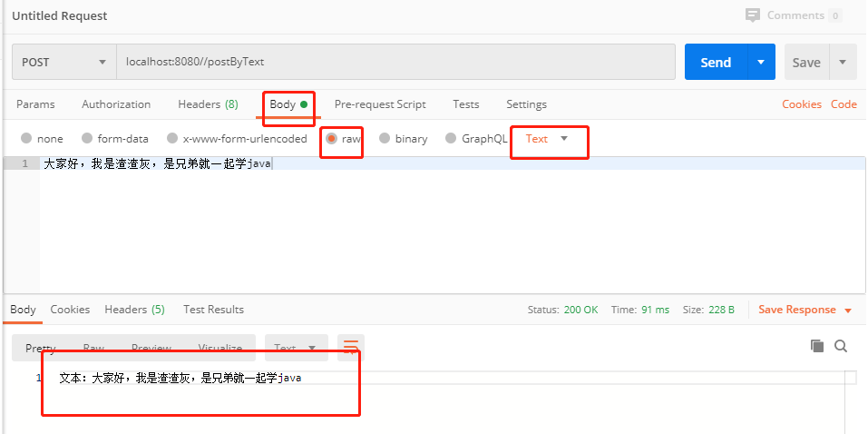Click the Untitled Request title
The height and width of the screenshot is (434, 868).
(x=60, y=16)
